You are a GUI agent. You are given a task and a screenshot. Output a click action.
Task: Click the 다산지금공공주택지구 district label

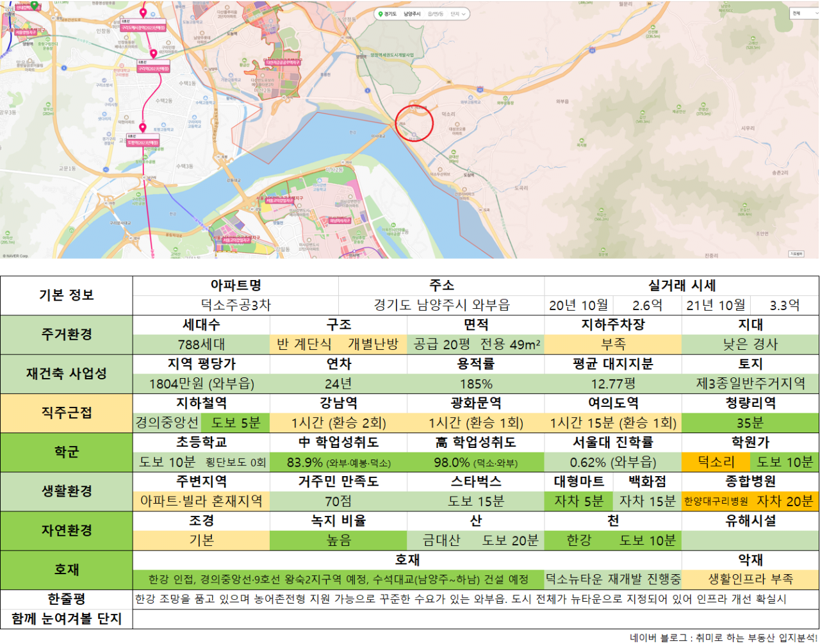pos(283,63)
